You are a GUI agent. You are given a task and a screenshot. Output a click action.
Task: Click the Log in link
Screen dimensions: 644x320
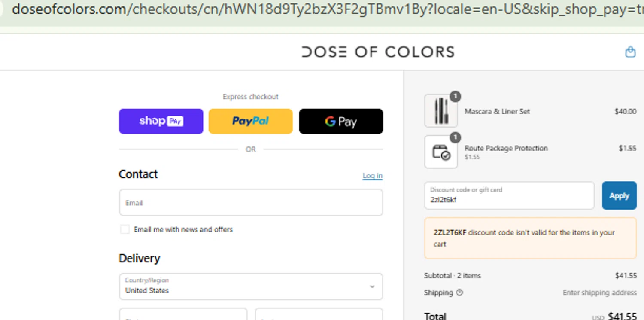click(372, 176)
